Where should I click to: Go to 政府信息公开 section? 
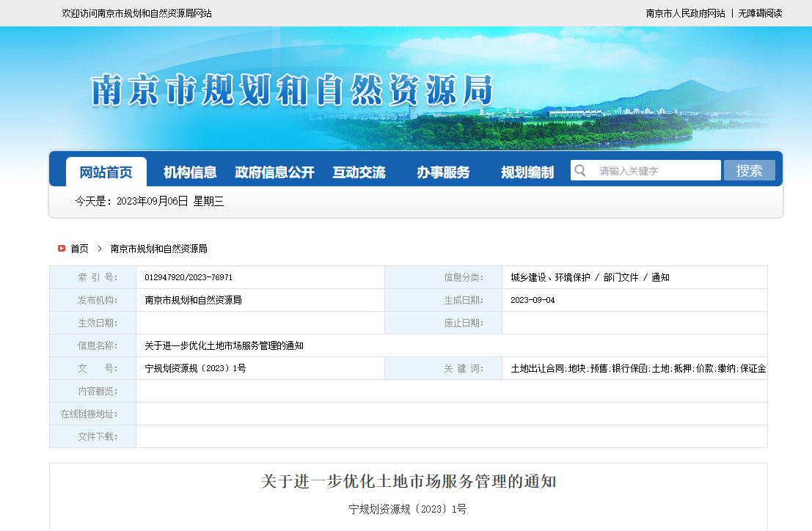click(274, 172)
